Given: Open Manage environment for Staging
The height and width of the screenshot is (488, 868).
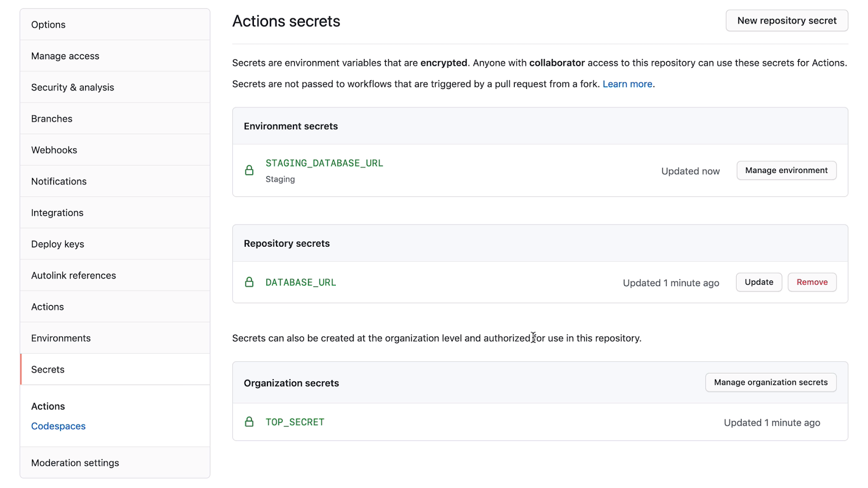Looking at the screenshot, I should click(x=786, y=170).
